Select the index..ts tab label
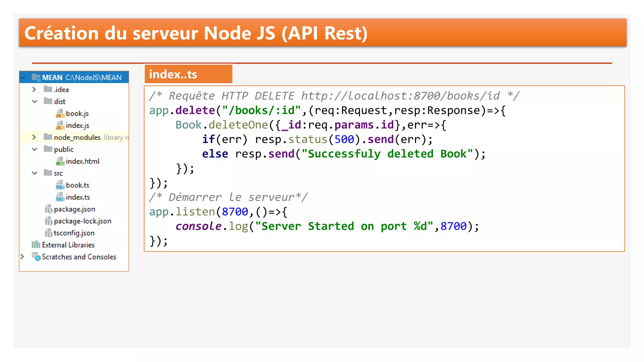The height and width of the screenshot is (362, 644). point(173,74)
